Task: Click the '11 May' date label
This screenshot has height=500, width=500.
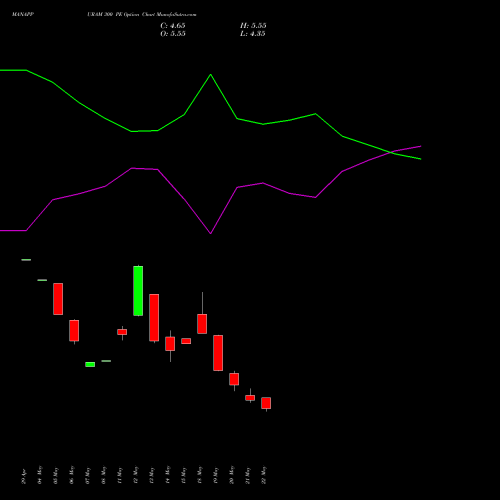Action: pyautogui.click(x=120, y=475)
